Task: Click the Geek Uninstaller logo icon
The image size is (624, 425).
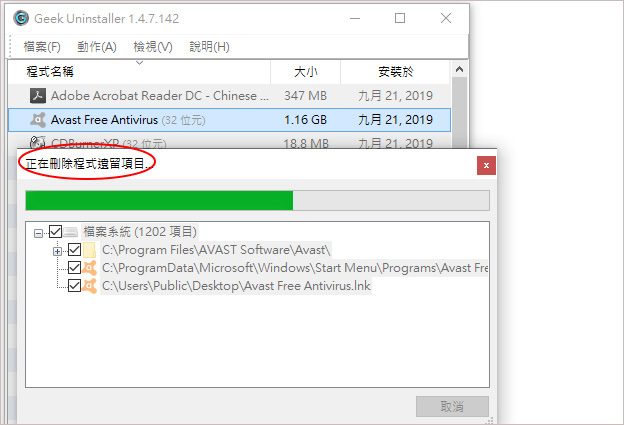Action: click(21, 18)
